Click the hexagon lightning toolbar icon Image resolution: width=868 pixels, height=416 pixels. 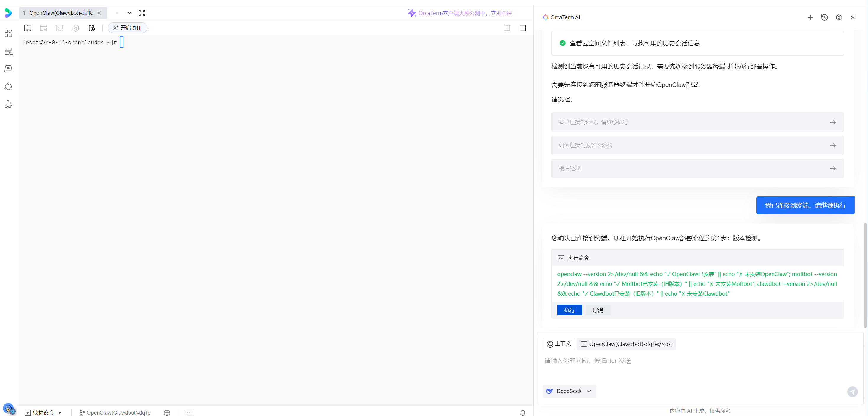point(75,28)
